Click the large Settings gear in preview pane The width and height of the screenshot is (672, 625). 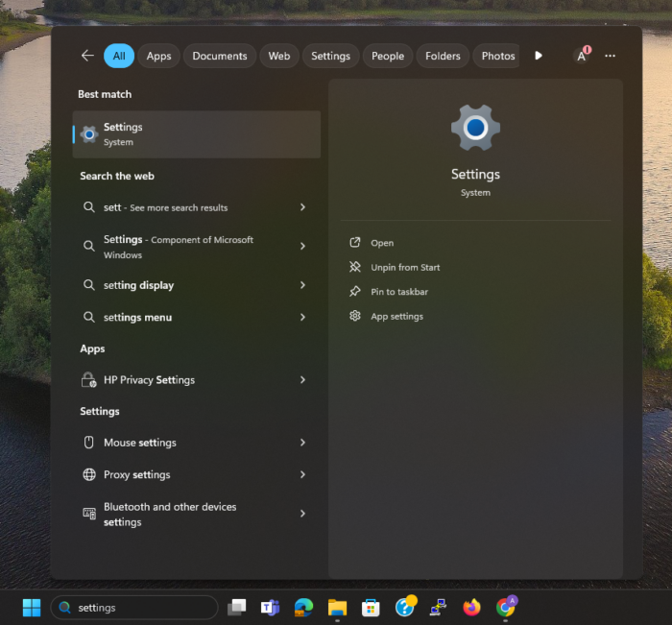click(x=475, y=128)
